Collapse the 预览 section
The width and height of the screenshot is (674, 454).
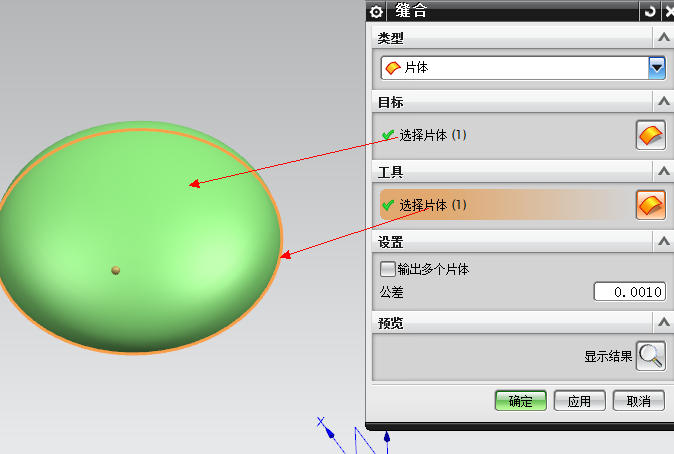pos(662,323)
